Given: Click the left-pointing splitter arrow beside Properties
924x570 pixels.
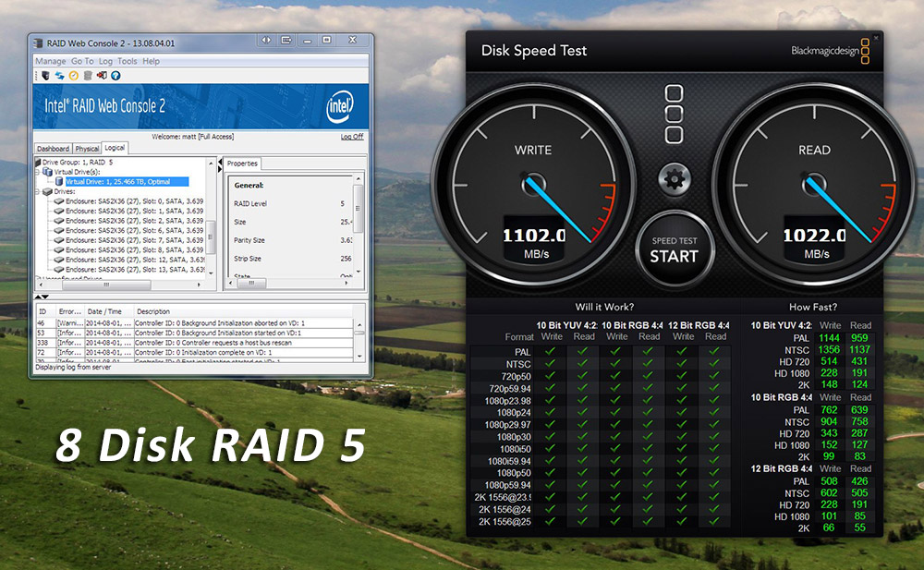Looking at the screenshot, I should [221, 162].
